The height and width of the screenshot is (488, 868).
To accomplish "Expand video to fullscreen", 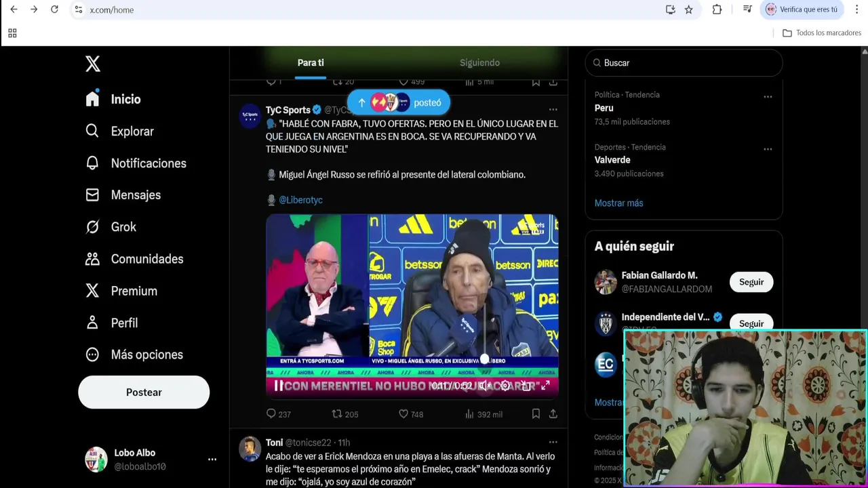I will pyautogui.click(x=545, y=386).
